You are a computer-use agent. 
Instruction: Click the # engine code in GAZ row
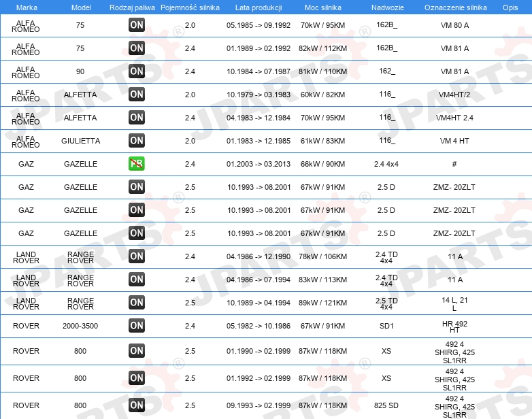[454, 164]
